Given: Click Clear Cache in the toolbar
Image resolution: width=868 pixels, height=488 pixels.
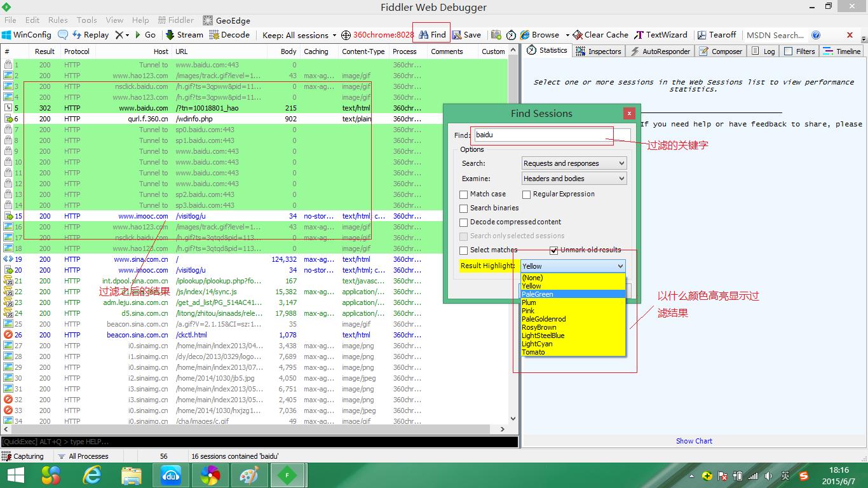Looking at the screenshot, I should [600, 35].
